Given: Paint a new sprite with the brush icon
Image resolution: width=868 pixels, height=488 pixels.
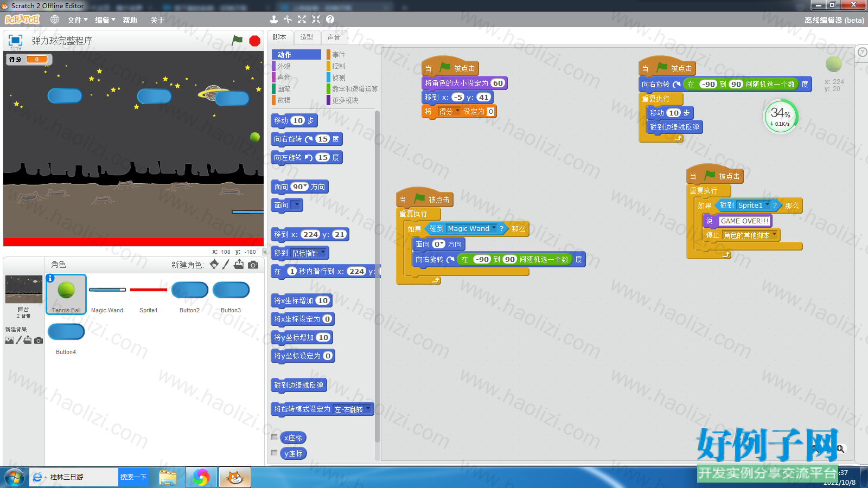Looking at the screenshot, I should coord(226,264).
